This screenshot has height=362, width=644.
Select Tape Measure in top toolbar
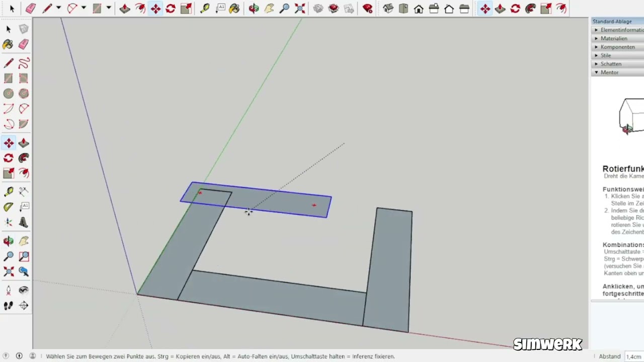[x=205, y=9]
